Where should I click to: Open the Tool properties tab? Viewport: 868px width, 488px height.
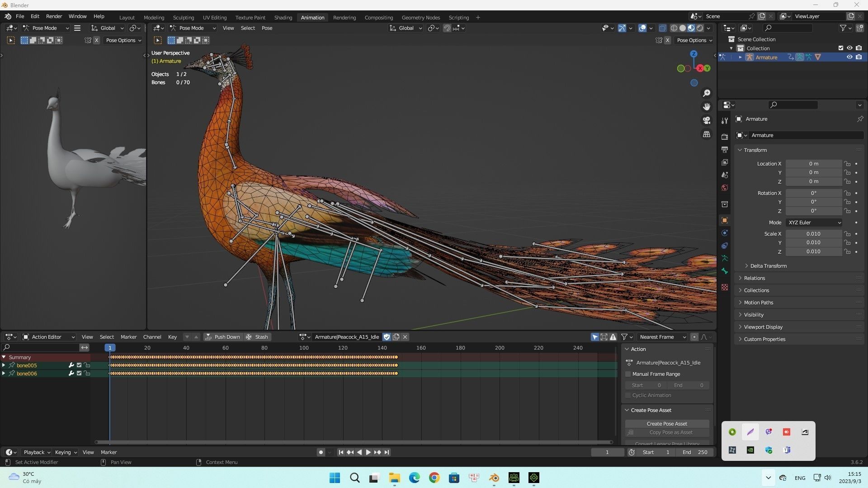[725, 121]
